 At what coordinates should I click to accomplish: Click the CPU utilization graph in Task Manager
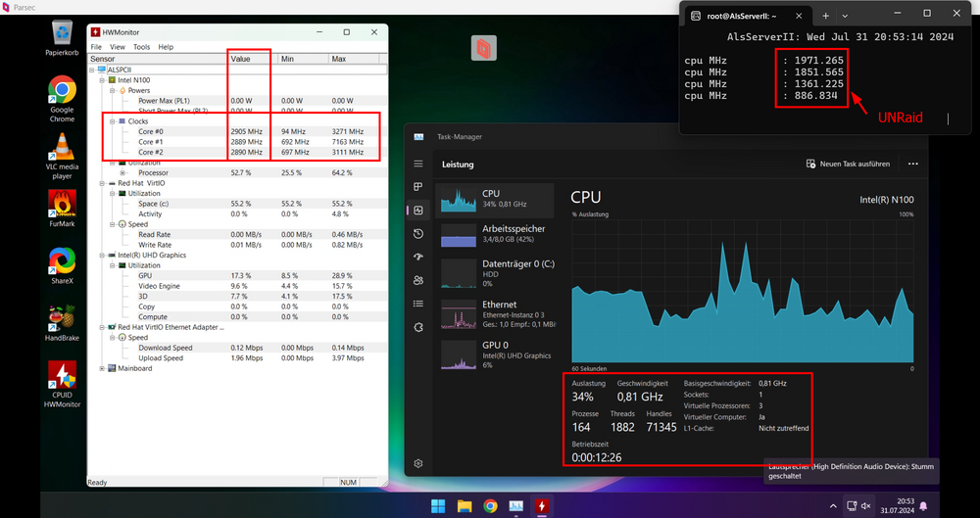[743, 291]
